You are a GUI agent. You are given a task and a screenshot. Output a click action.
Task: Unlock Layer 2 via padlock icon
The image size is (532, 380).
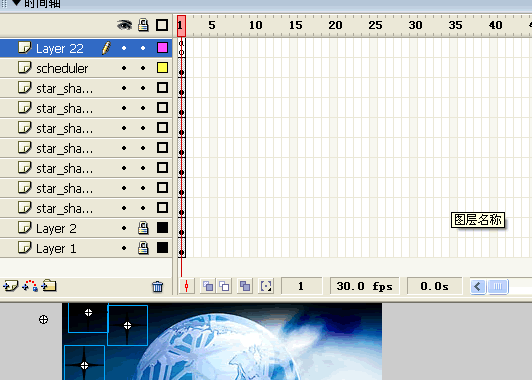click(x=143, y=228)
